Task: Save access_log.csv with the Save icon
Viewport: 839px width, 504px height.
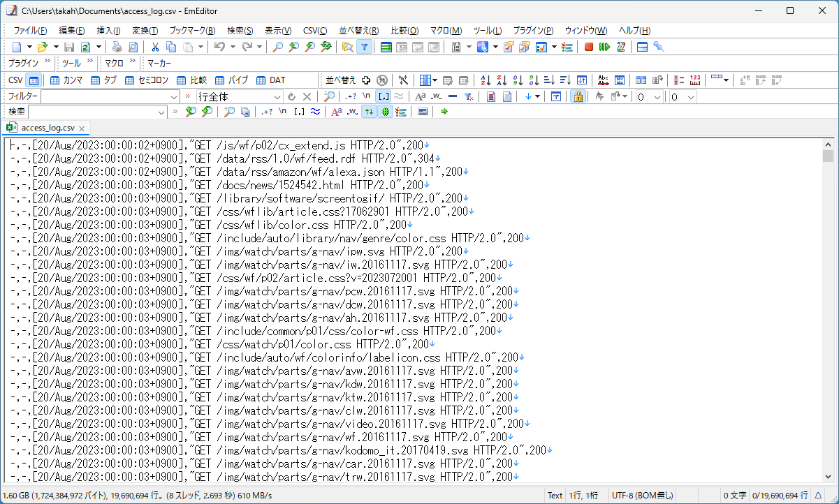Action: [x=68, y=47]
